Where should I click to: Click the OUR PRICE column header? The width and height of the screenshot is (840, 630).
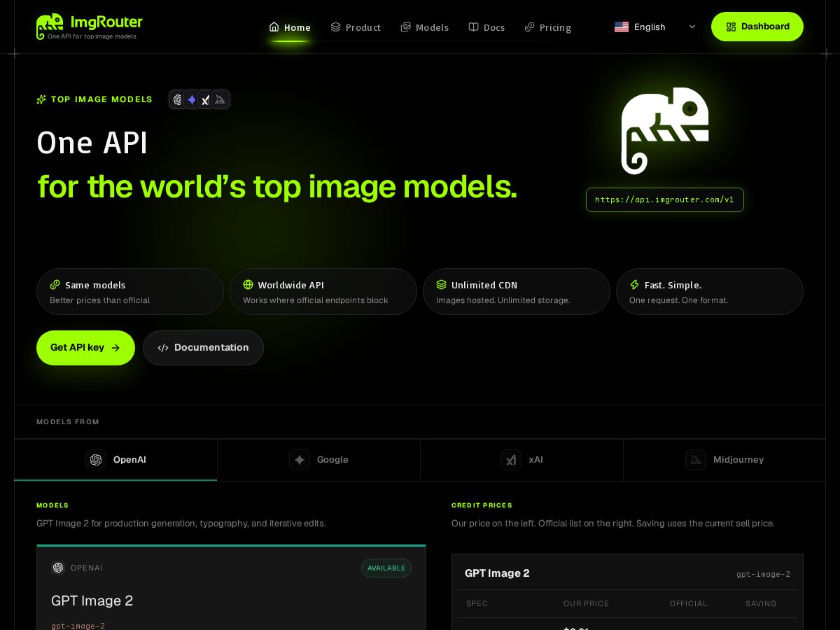pyautogui.click(x=586, y=603)
